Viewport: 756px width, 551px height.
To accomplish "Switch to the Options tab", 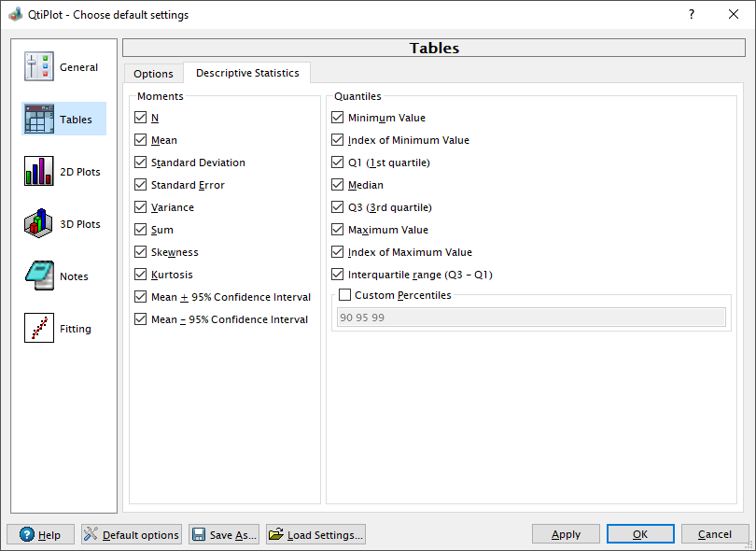I will click(153, 74).
